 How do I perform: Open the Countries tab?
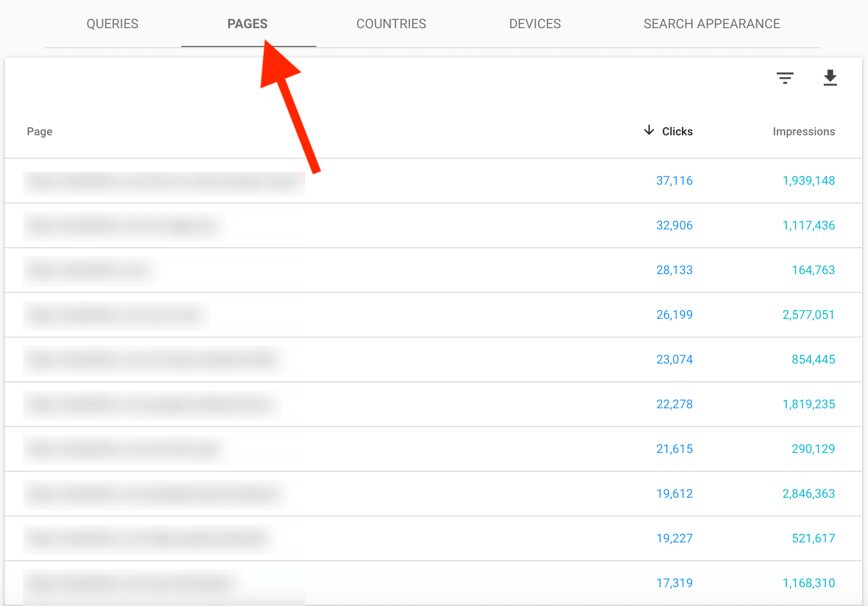point(391,24)
